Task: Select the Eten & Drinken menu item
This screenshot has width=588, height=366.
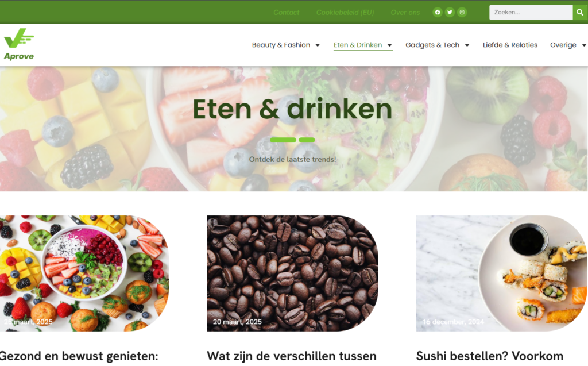Action: pos(358,45)
